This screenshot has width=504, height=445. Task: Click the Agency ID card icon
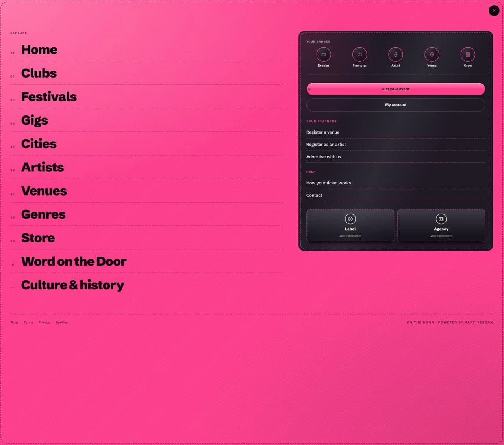pyautogui.click(x=441, y=219)
